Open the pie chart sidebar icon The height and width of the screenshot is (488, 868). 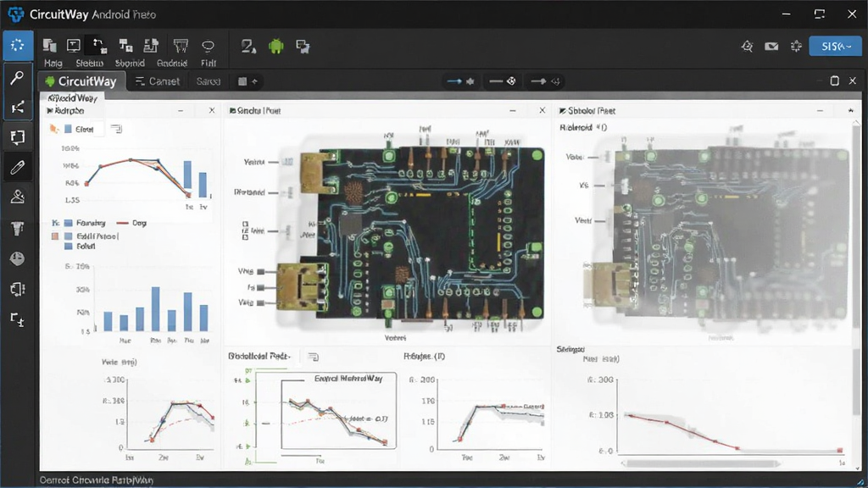click(x=17, y=259)
